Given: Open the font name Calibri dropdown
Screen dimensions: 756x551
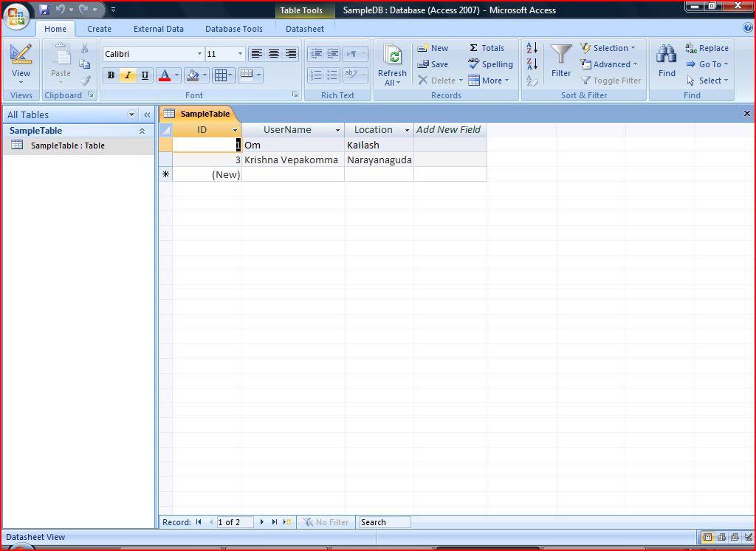Looking at the screenshot, I should (x=199, y=54).
